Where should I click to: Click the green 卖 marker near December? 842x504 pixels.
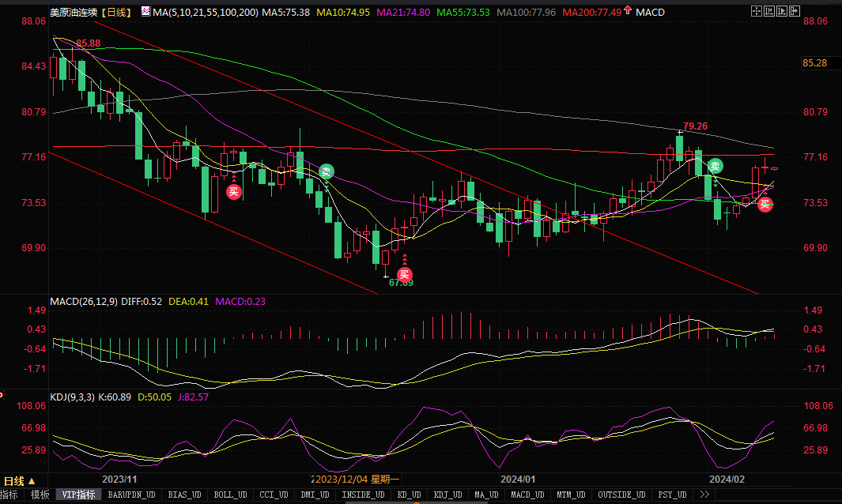click(327, 171)
